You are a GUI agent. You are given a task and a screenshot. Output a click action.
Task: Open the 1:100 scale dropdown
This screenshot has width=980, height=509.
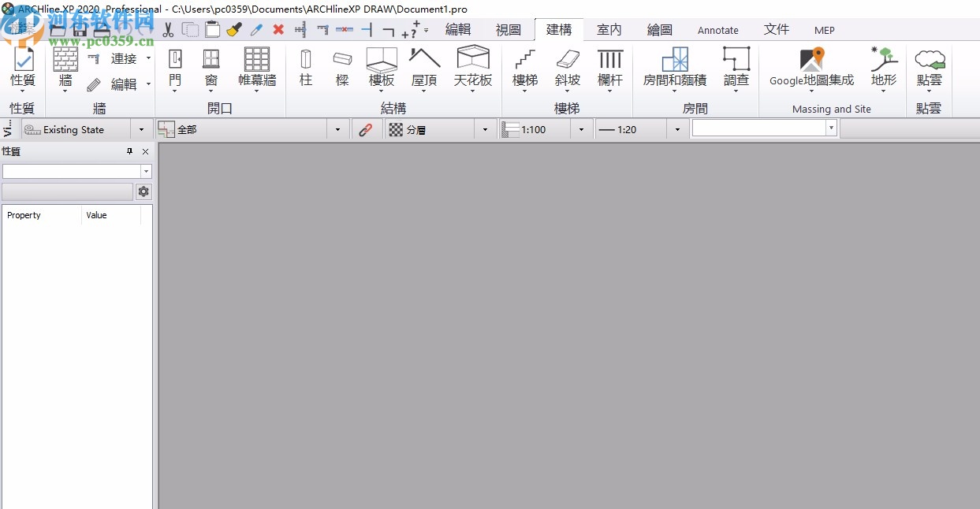pyautogui.click(x=582, y=130)
